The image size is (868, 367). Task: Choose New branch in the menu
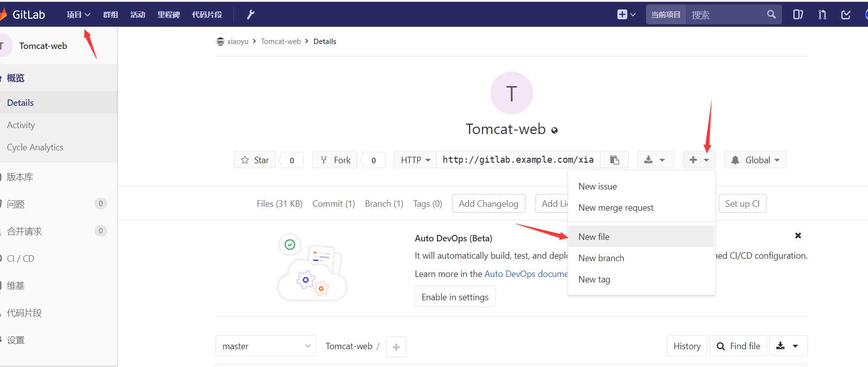601,258
